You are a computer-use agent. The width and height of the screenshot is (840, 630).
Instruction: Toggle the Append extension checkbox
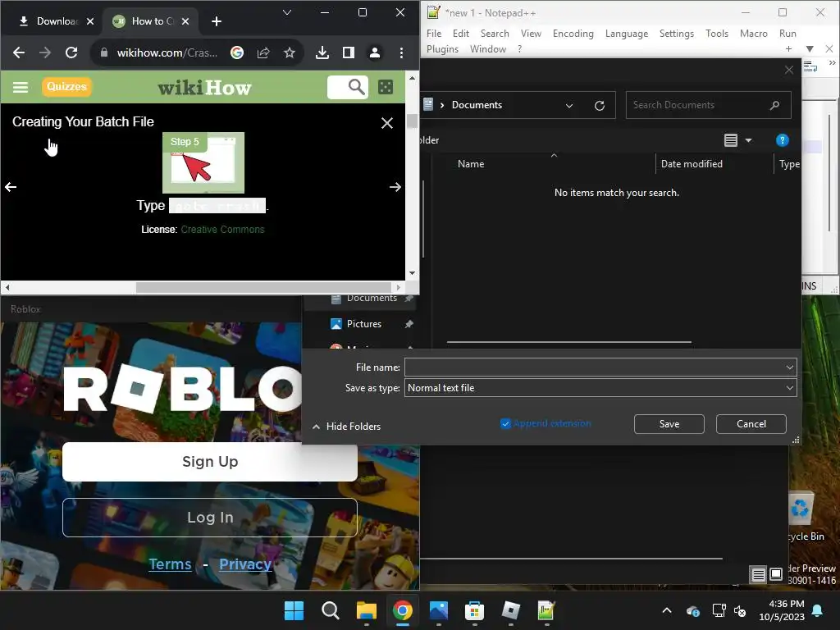(x=505, y=424)
